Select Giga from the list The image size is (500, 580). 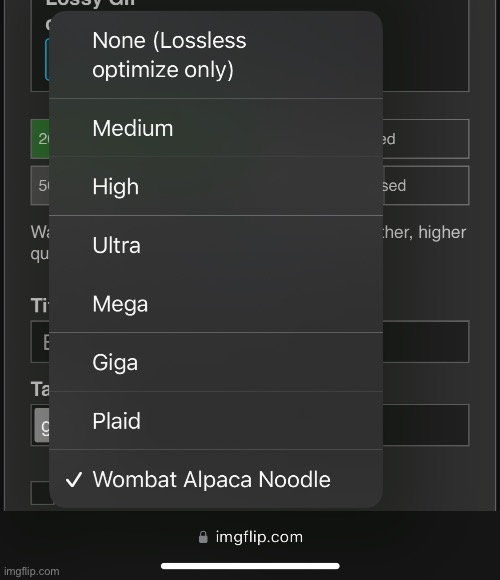[x=216, y=362]
